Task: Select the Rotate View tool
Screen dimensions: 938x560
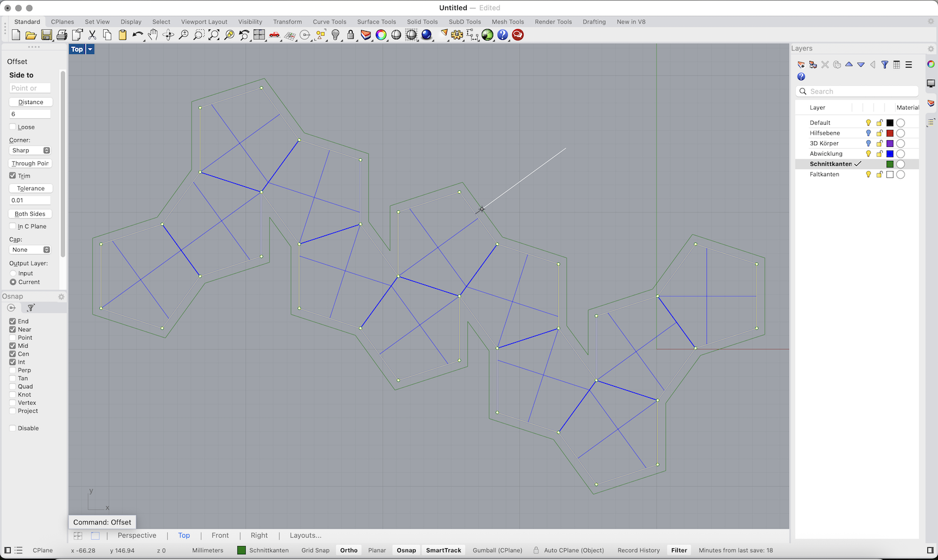Action: (168, 35)
